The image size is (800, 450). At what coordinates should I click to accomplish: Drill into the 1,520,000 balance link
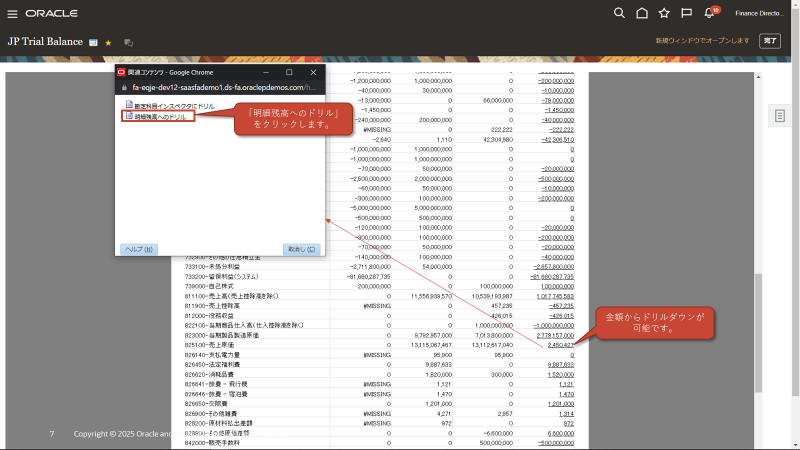tap(561, 374)
